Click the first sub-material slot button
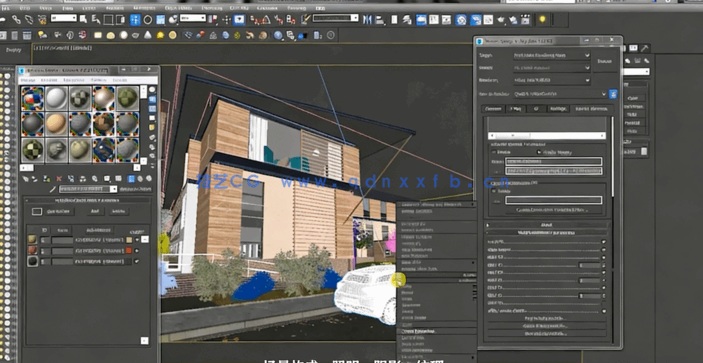 point(99,240)
